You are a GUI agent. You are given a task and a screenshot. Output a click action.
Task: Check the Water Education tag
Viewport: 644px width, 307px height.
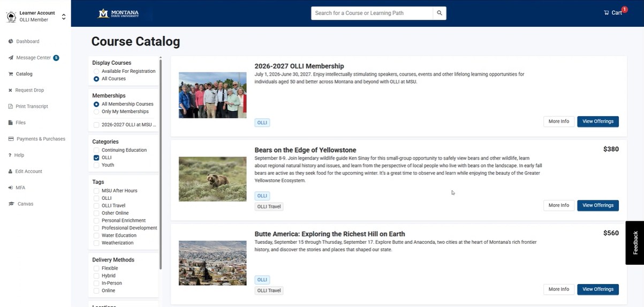tap(96, 235)
